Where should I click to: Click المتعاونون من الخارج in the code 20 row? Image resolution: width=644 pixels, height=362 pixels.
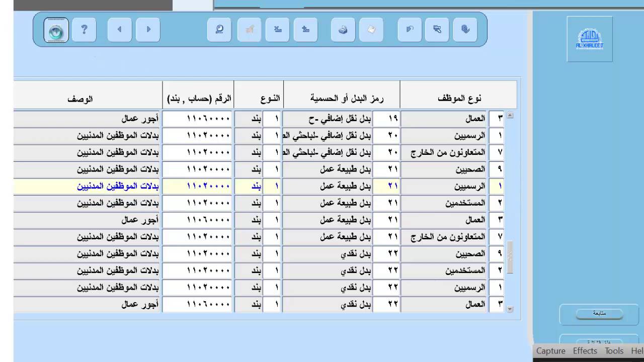point(444,152)
